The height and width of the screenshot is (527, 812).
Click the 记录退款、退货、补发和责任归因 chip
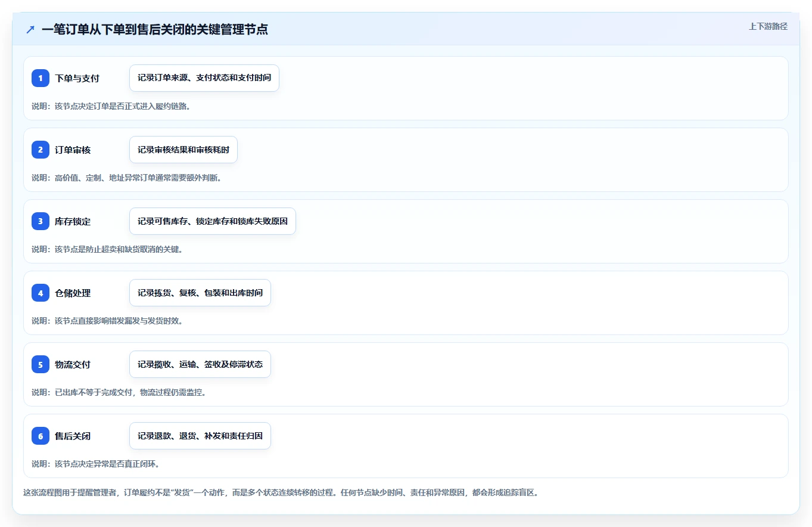tap(200, 436)
